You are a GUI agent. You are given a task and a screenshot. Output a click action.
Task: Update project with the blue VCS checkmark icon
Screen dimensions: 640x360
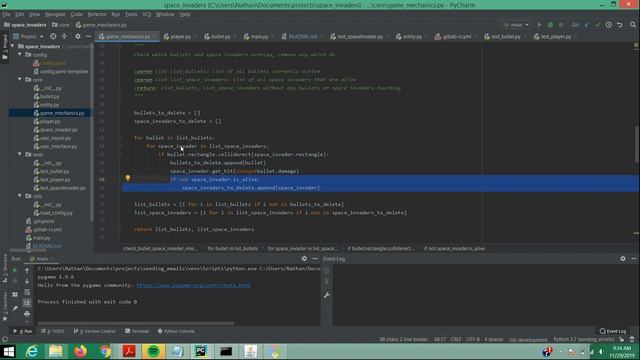point(587,25)
